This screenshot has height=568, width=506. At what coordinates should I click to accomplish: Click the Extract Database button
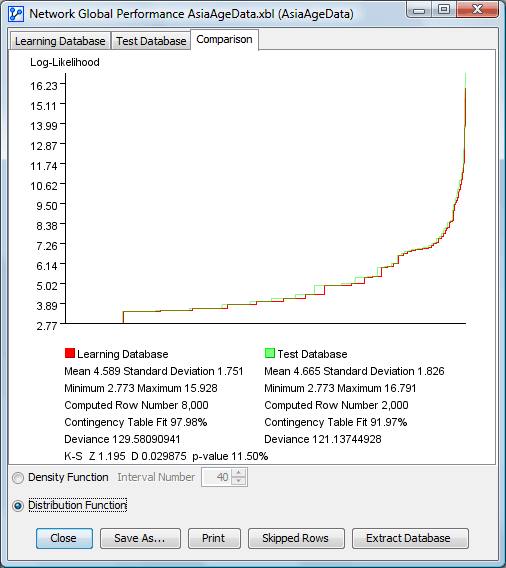click(x=410, y=538)
